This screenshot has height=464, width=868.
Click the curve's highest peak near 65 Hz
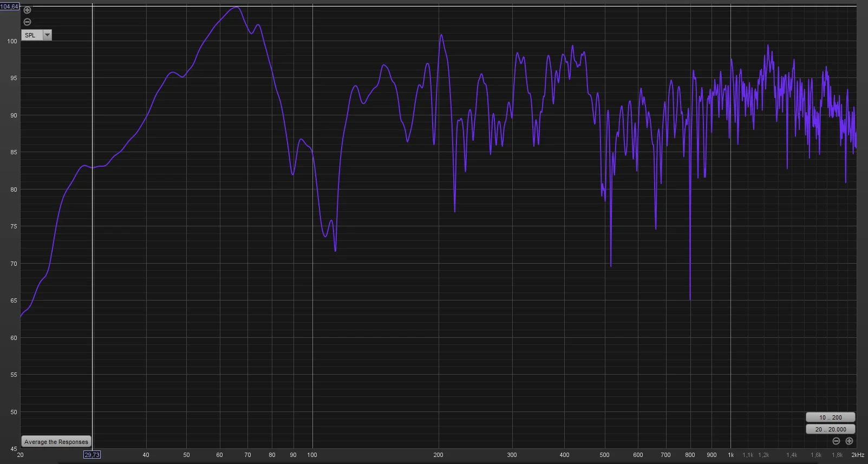click(236, 8)
